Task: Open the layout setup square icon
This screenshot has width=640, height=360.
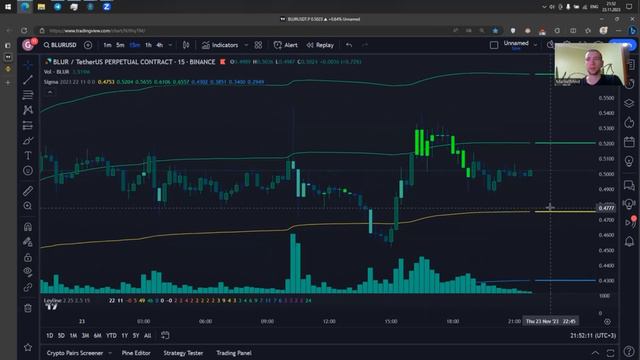Action: click(494, 45)
